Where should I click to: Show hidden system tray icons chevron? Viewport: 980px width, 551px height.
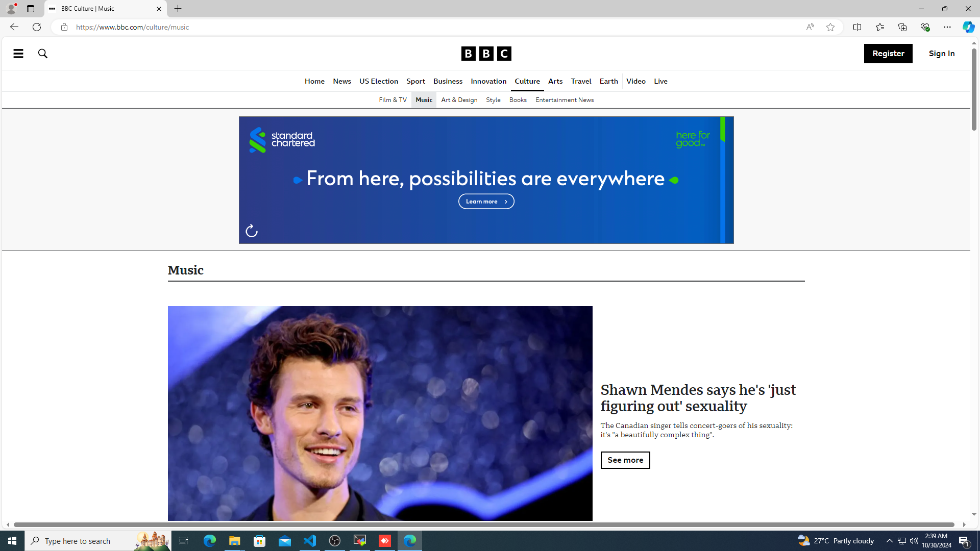889,540
